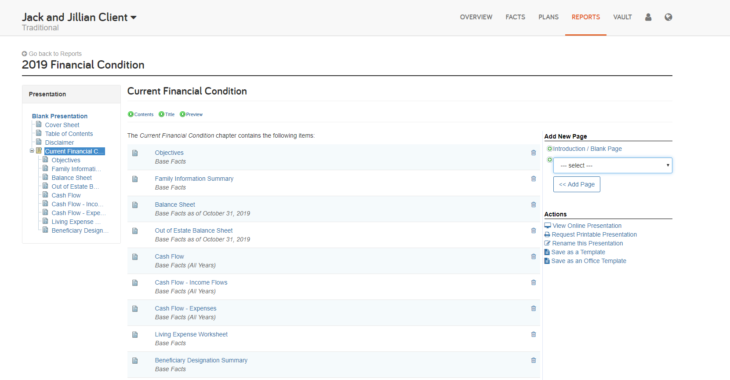
Task: Click the page icon beside Cash Flow row
Action: pyautogui.click(x=135, y=257)
